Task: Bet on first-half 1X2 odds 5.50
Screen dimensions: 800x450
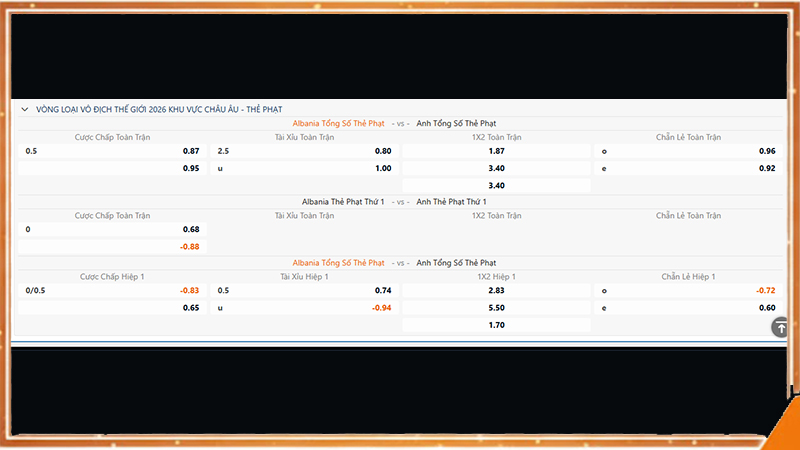Action: (496, 307)
